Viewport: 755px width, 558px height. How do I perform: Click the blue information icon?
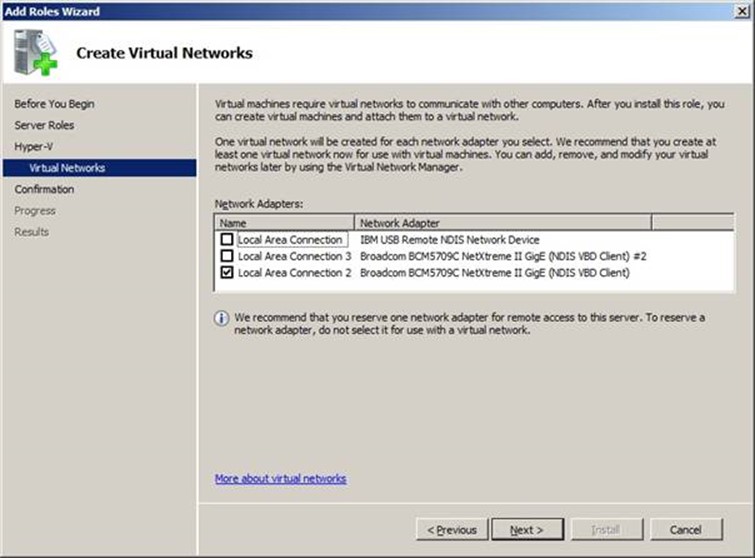click(221, 318)
